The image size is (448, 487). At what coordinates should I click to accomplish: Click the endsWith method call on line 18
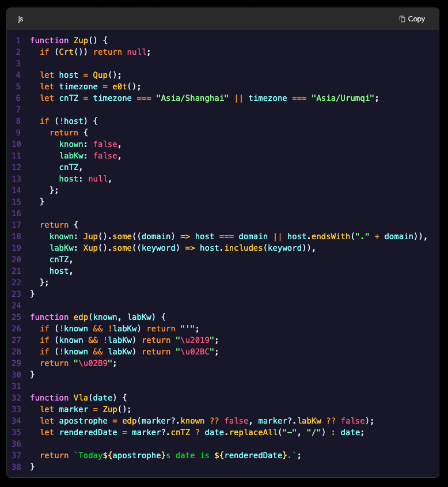(331, 236)
